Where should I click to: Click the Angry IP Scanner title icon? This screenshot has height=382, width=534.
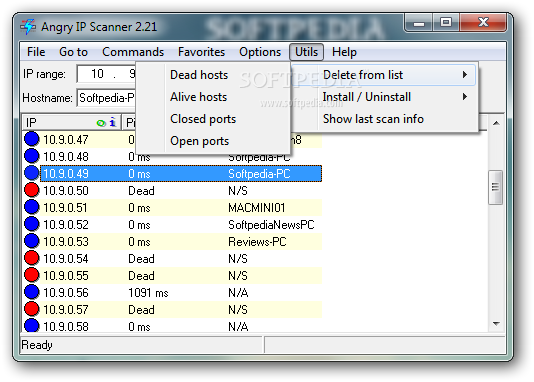pos(28,27)
